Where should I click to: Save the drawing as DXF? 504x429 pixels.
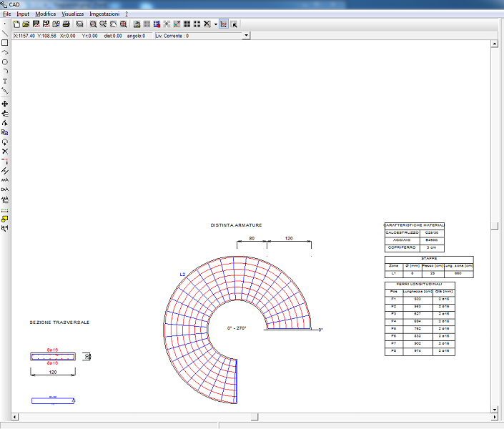point(36,24)
